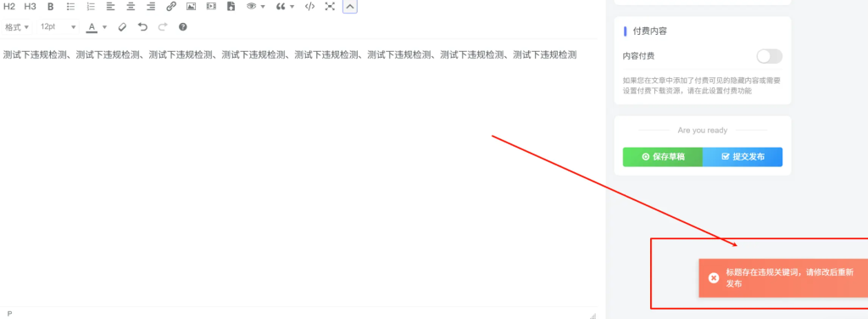Image resolution: width=868 pixels, height=319 pixels.
Task: Open the 12pt font size dropdown
Action: coord(58,26)
